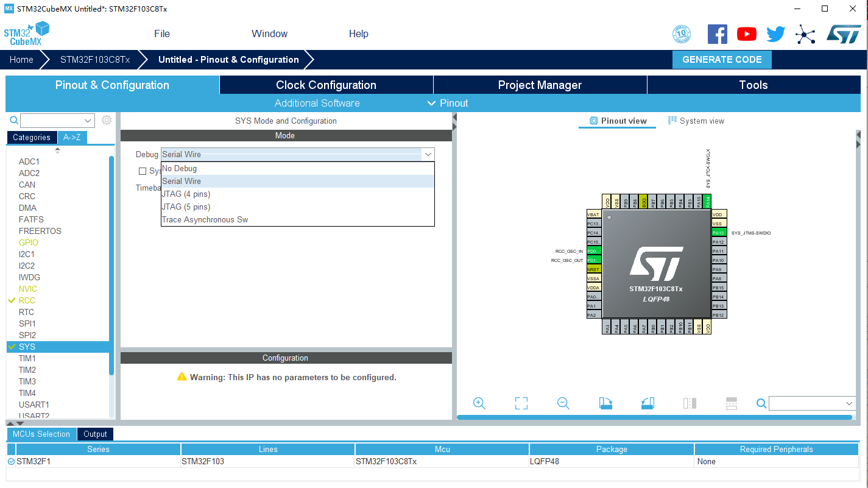Viewport: 868px width, 488px height.
Task: Select JTAG (5 pins) from Debug dropdown
Action: pyautogui.click(x=185, y=207)
